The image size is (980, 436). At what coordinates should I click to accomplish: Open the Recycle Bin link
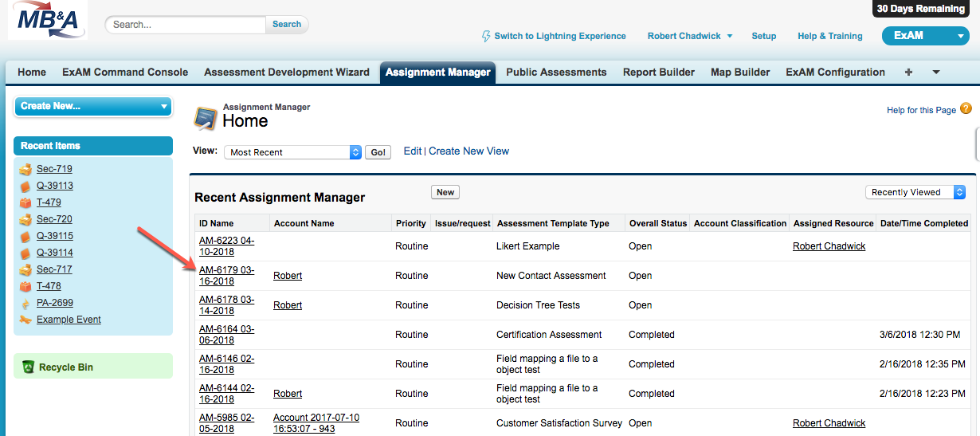pos(66,367)
